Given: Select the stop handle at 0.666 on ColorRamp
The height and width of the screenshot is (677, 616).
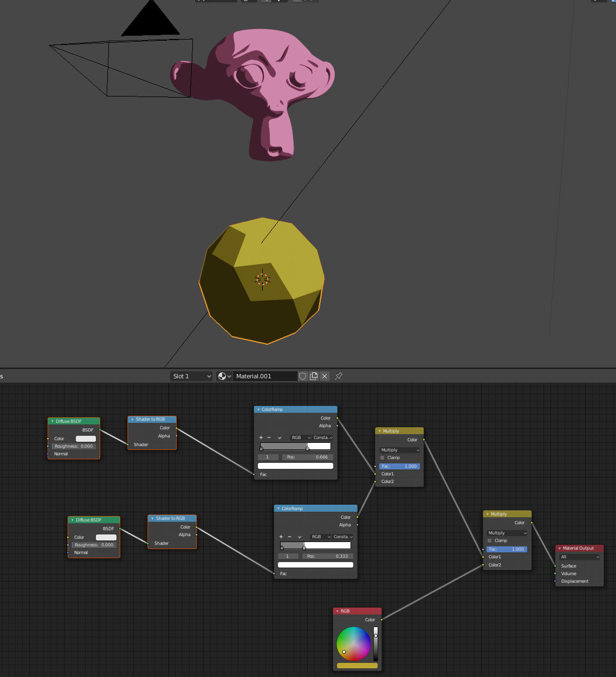Looking at the screenshot, I should (x=308, y=448).
